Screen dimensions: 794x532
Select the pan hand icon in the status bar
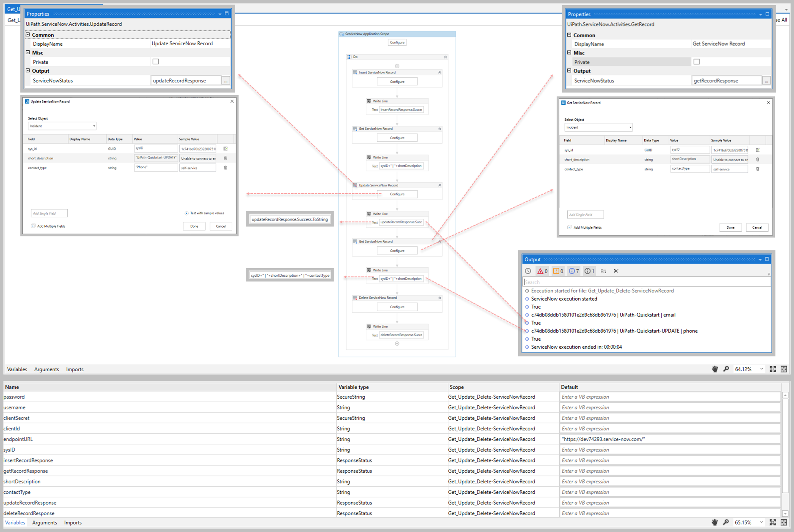[715, 369]
